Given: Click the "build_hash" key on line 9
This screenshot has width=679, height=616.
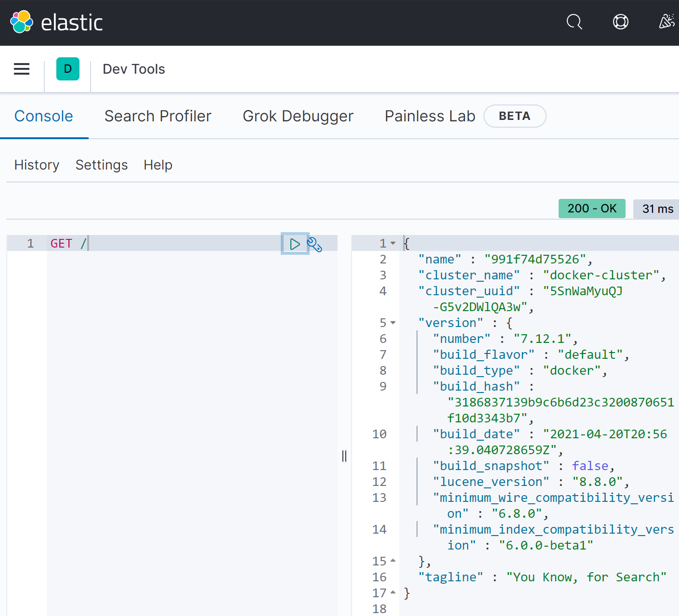Looking at the screenshot, I should (x=476, y=386).
